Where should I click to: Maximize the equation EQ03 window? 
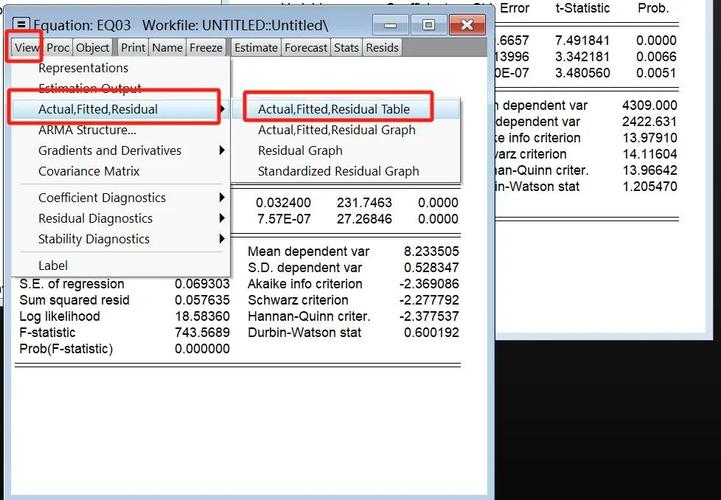click(x=429, y=23)
